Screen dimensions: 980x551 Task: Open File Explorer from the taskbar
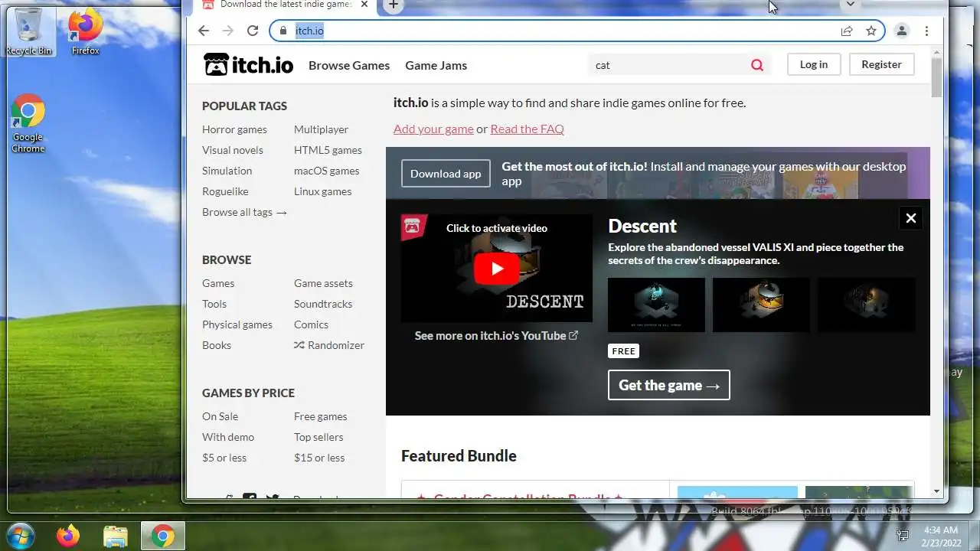[x=115, y=536]
